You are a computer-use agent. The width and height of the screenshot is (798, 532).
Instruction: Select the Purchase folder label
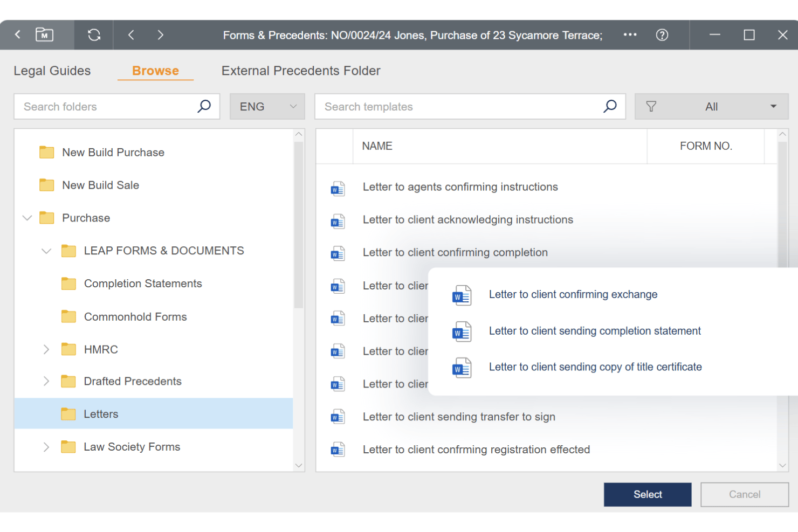click(86, 218)
